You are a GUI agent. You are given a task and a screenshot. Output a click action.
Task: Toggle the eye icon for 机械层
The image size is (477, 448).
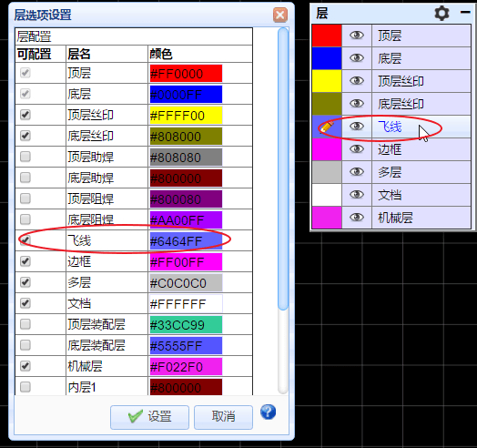[357, 218]
